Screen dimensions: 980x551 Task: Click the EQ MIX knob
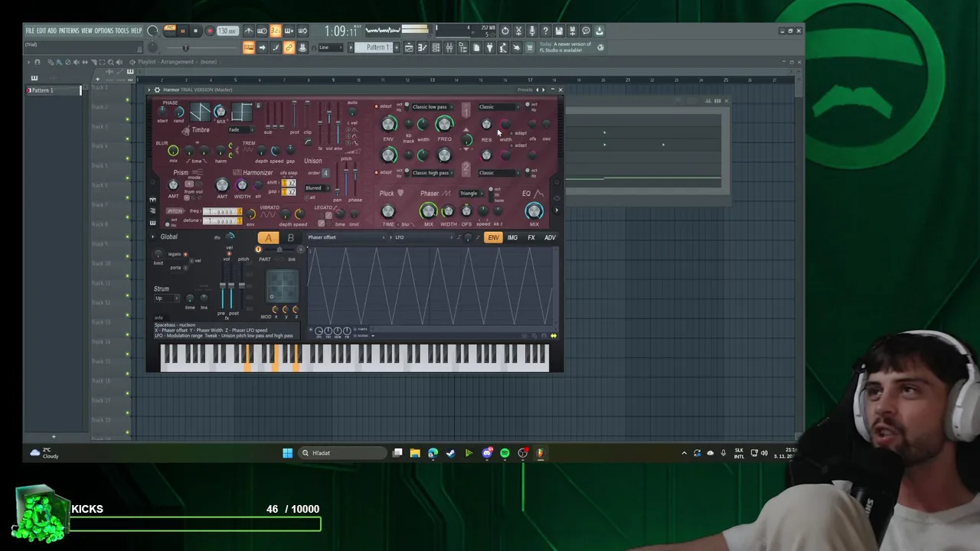tap(534, 211)
